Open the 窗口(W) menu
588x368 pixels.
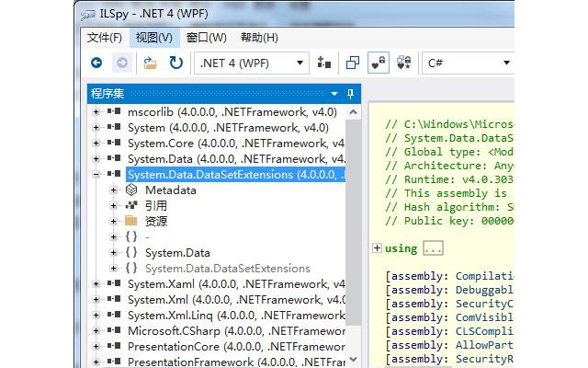pos(206,38)
